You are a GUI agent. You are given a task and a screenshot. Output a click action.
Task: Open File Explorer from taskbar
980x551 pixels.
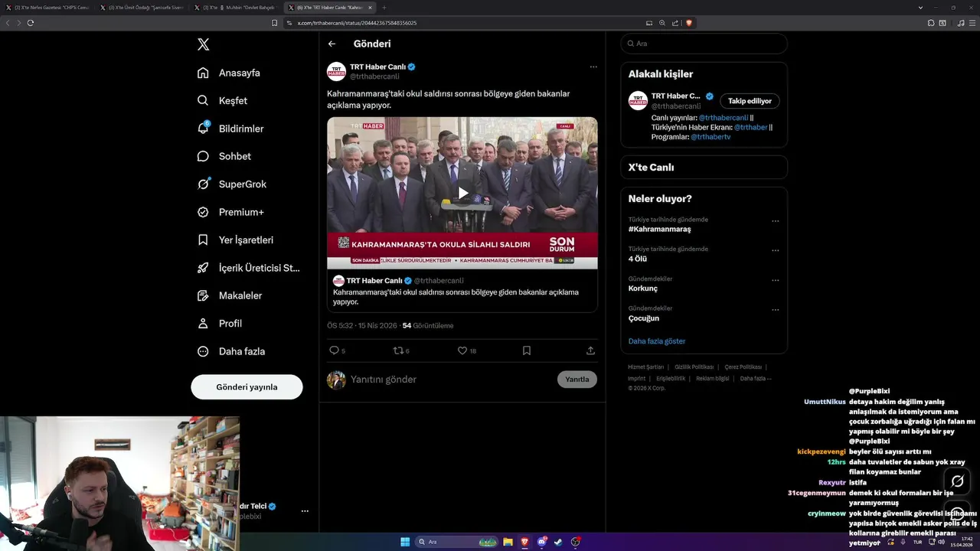tap(508, 542)
